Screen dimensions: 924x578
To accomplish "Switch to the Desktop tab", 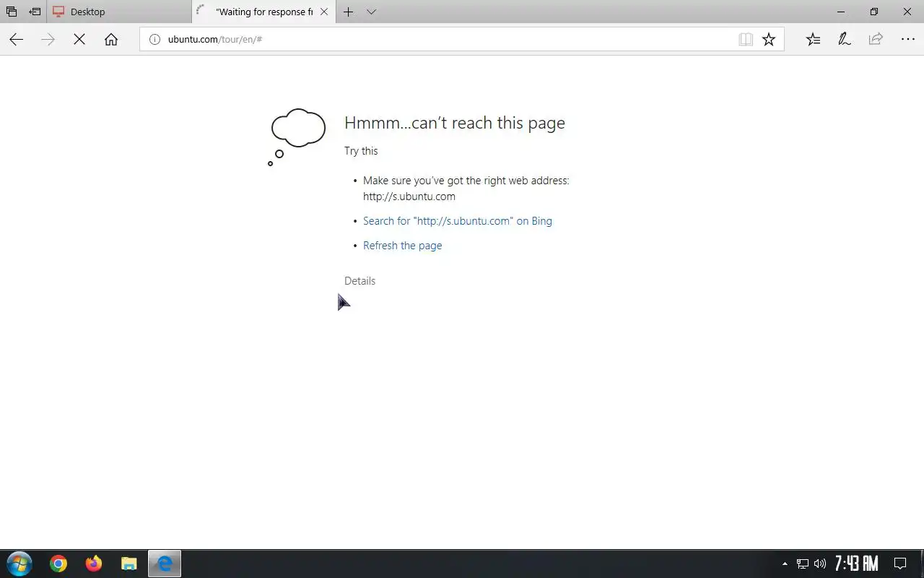I will pos(119,12).
